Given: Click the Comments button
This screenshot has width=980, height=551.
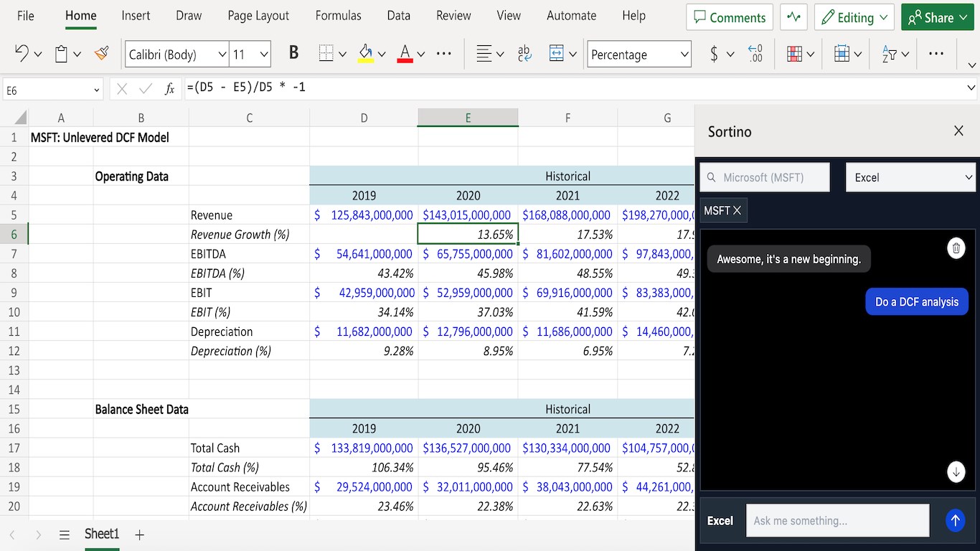Looking at the screenshot, I should coord(730,17).
